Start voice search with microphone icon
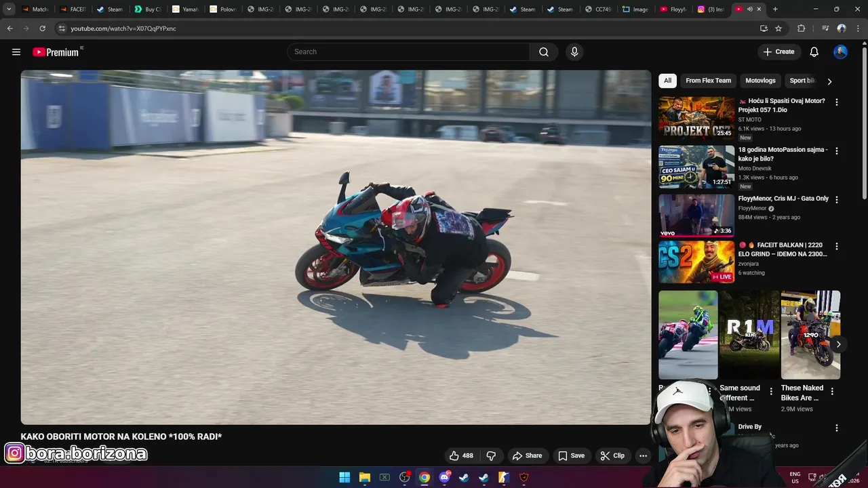This screenshot has height=488, width=868. 574,52
